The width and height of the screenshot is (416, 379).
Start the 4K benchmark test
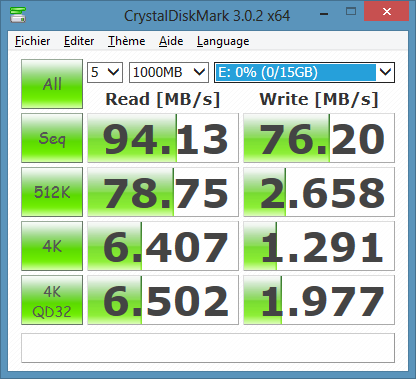[x=52, y=246]
